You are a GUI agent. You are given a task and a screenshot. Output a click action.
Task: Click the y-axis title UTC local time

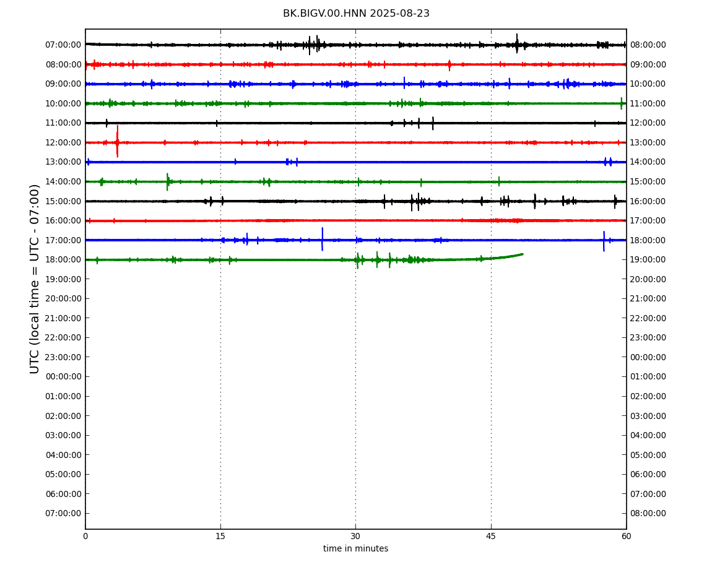[35, 279]
